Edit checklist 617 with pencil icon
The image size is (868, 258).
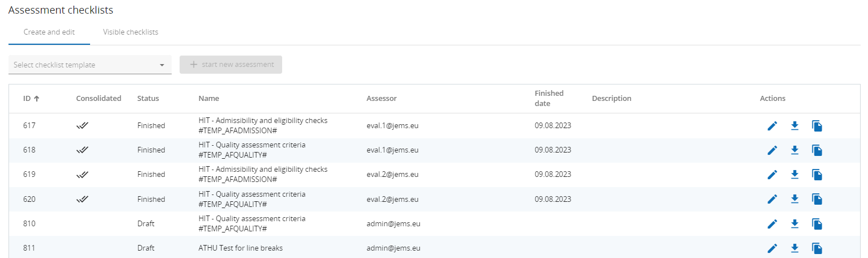coord(772,126)
